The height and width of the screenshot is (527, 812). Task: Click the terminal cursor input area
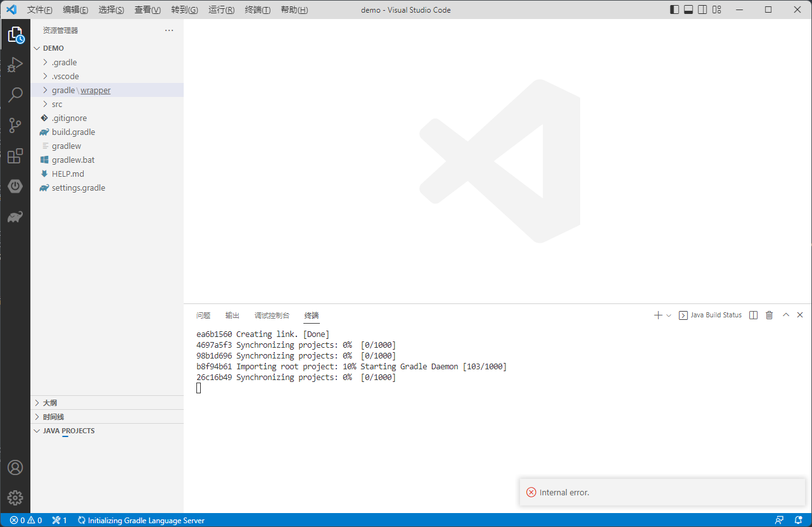point(199,388)
